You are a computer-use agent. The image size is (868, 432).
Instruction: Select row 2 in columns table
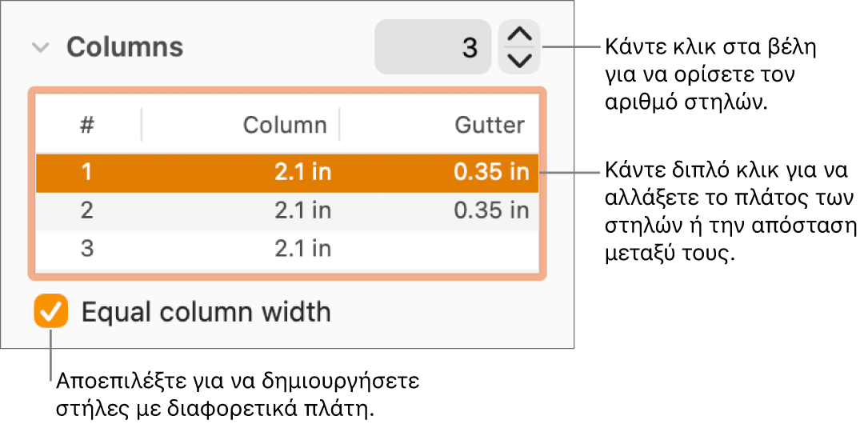click(87, 210)
